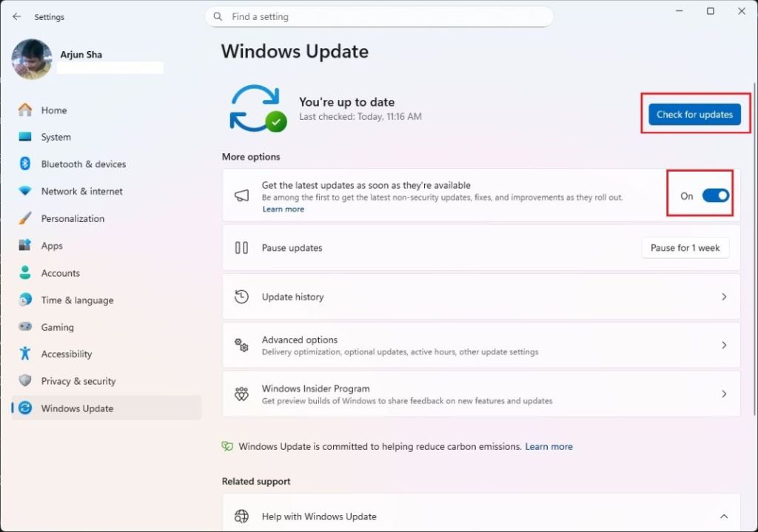Select the Personalization brush icon
Viewport: 758px width, 532px height.
tap(24, 218)
